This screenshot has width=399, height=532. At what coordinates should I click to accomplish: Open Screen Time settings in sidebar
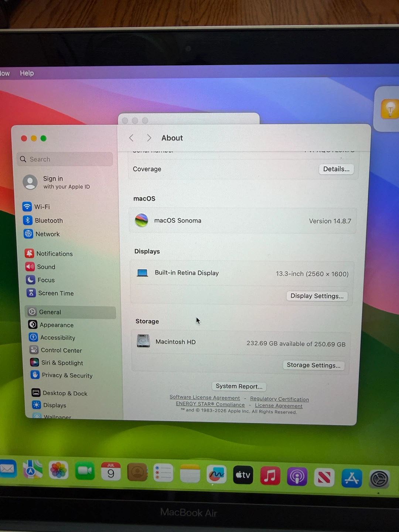pos(50,293)
